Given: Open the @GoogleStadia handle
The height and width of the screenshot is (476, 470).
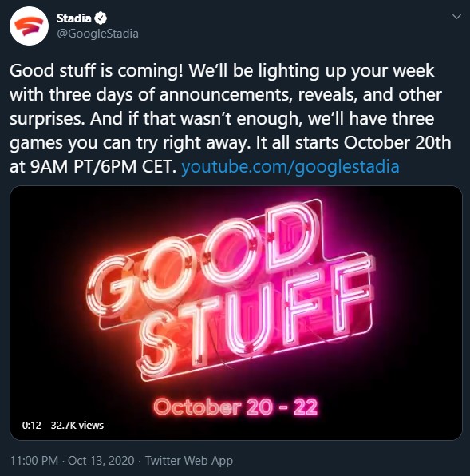Looking at the screenshot, I should tap(97, 34).
